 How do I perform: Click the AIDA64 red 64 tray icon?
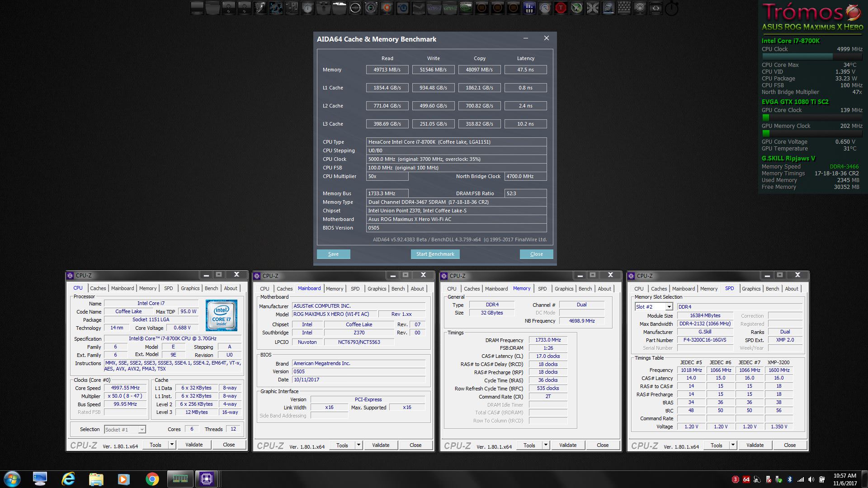[746, 479]
